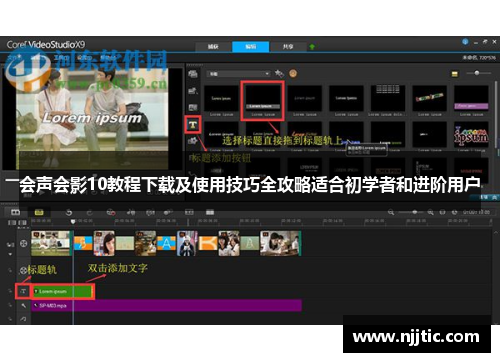Select the red-outlined title preset thumbnail
500x362 pixels.
[x=263, y=101]
